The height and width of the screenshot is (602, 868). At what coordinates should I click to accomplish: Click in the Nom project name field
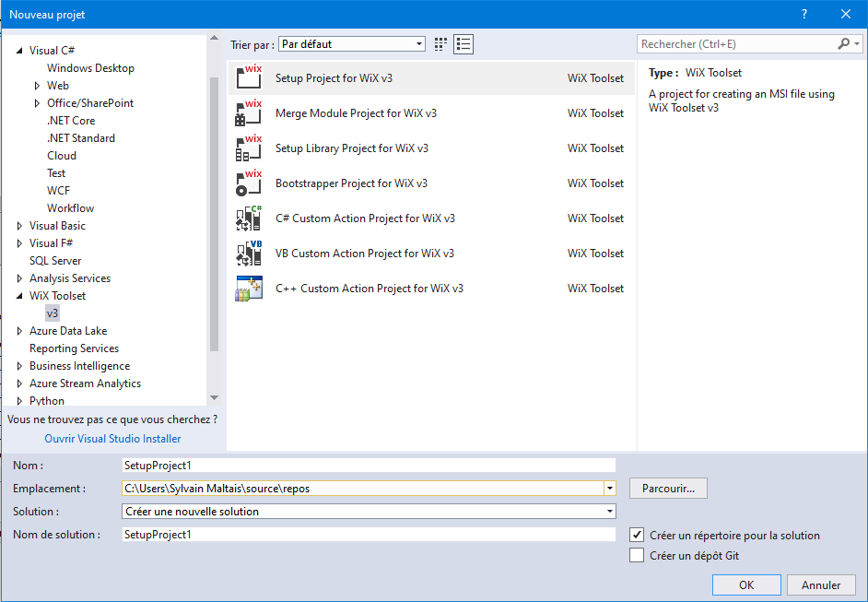click(369, 466)
